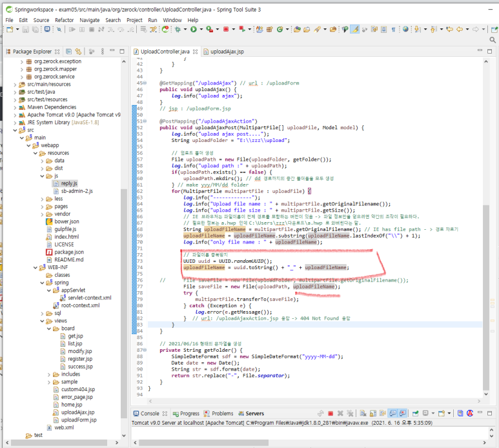499x448 pixels.
Task: Open Package Explorer View Menu dots
Action: (103, 51)
